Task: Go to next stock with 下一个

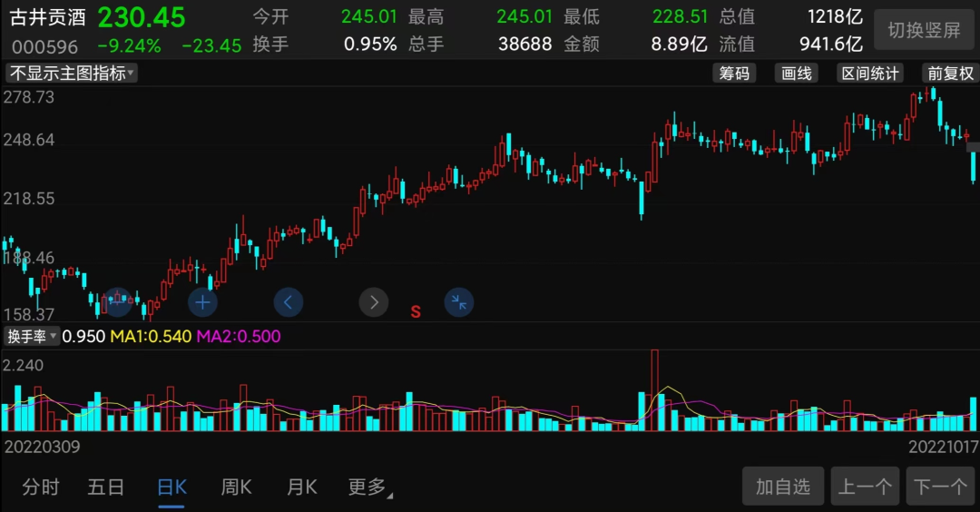Action: [941, 487]
